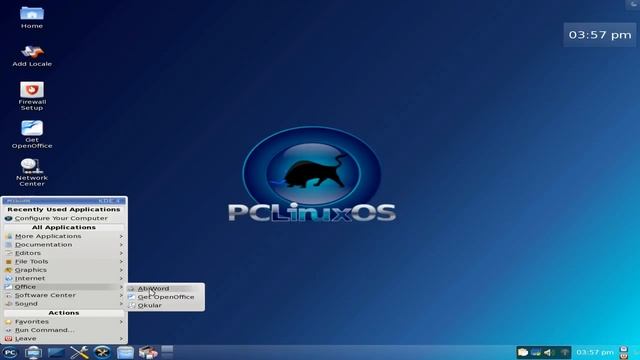Expand the File Tools submenu
The width and height of the screenshot is (640, 360).
(x=64, y=262)
